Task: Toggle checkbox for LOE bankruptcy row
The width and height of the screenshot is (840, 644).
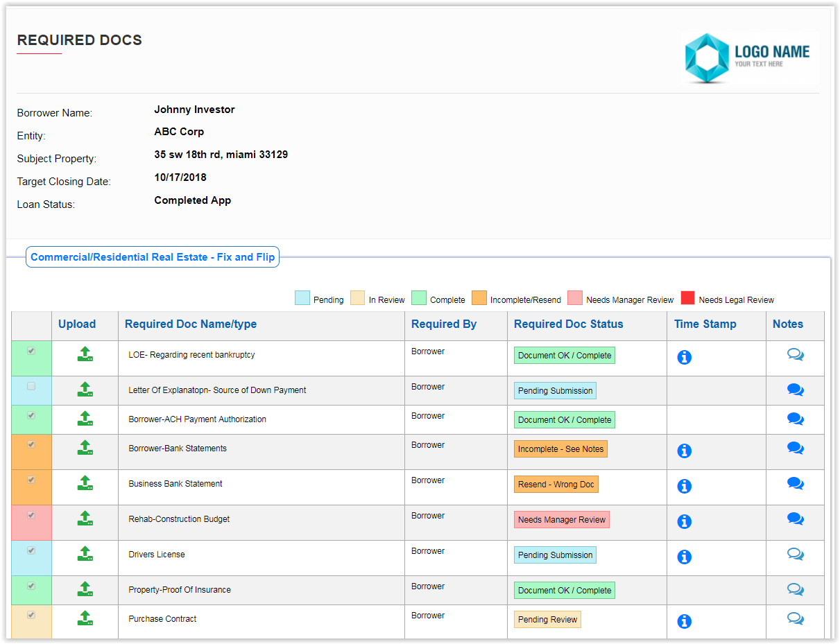Action: pos(31,351)
